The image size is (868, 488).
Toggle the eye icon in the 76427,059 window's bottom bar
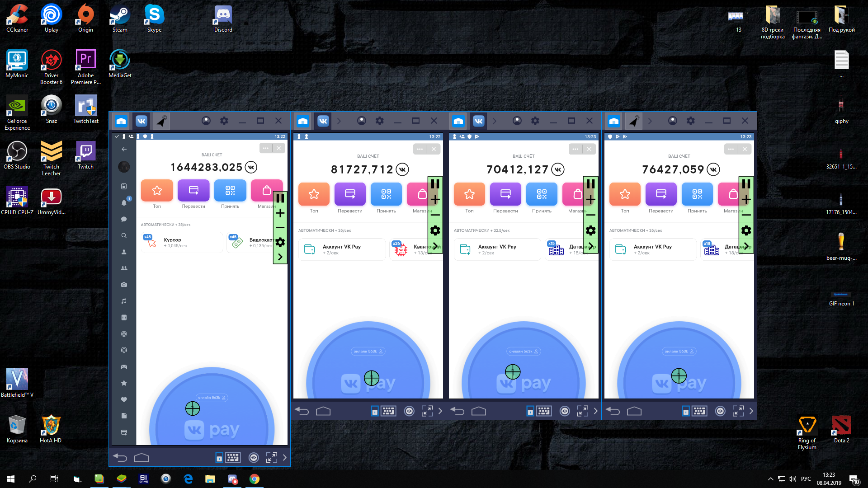tap(720, 411)
